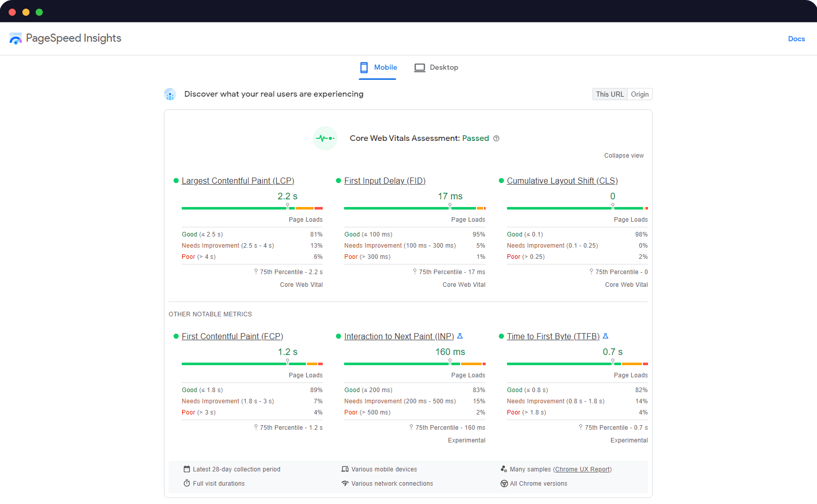Viewport: 817px width, 504px height.
Task: Click the experimental flask icon next to TTFB
Action: 606,336
